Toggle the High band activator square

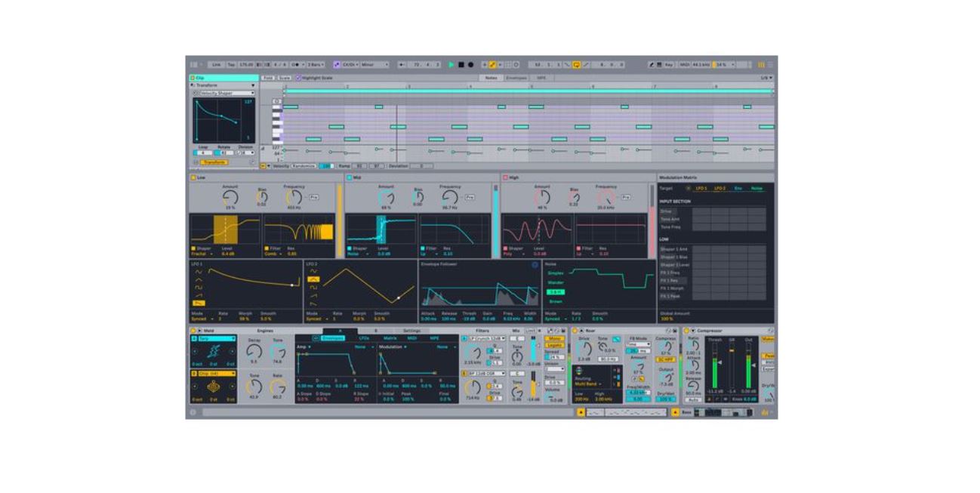click(x=505, y=177)
